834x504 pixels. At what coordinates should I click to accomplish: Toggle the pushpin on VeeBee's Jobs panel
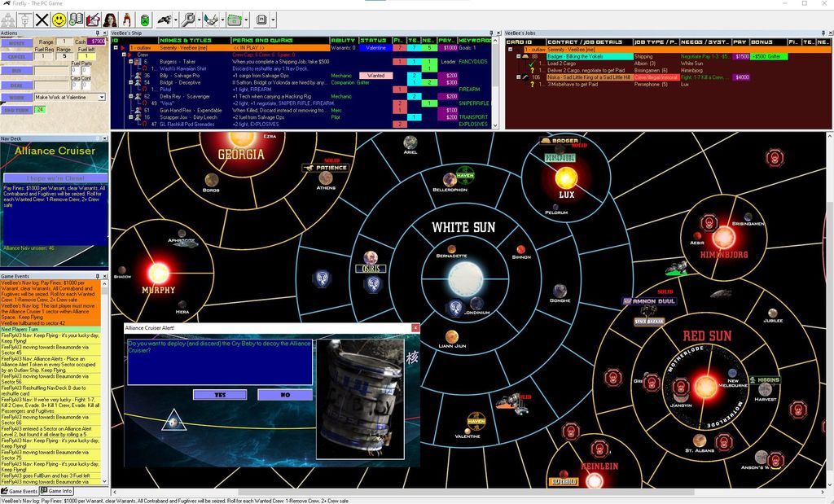[823, 33]
